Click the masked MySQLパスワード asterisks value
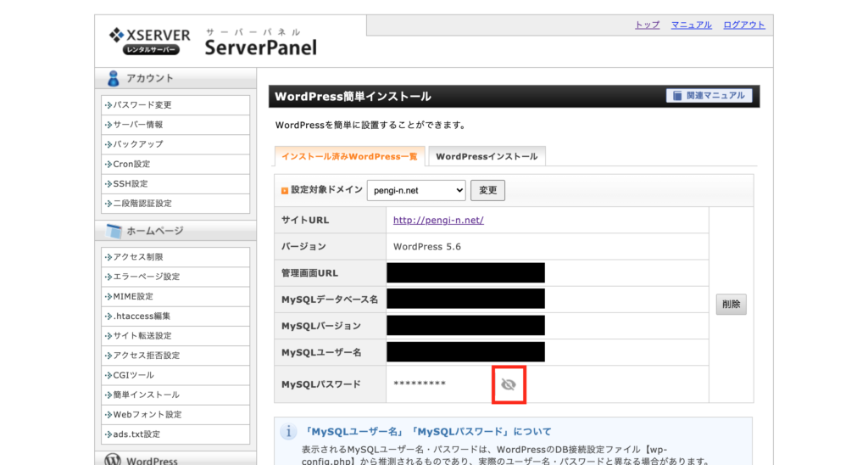The width and height of the screenshot is (868, 465). click(420, 384)
